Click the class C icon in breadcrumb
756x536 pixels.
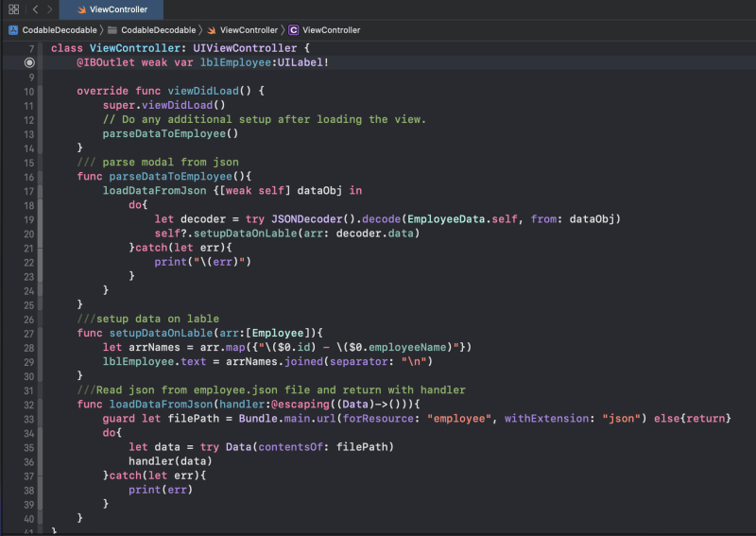[293, 30]
